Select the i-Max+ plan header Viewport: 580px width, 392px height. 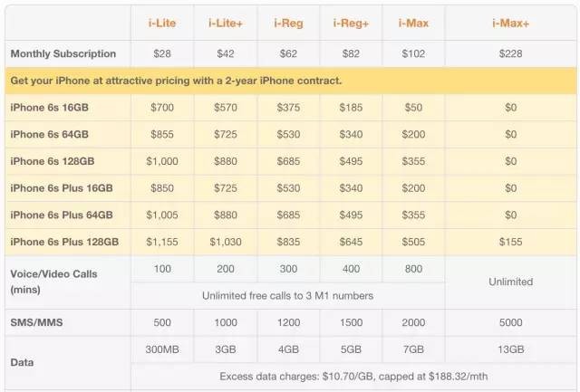pos(510,20)
